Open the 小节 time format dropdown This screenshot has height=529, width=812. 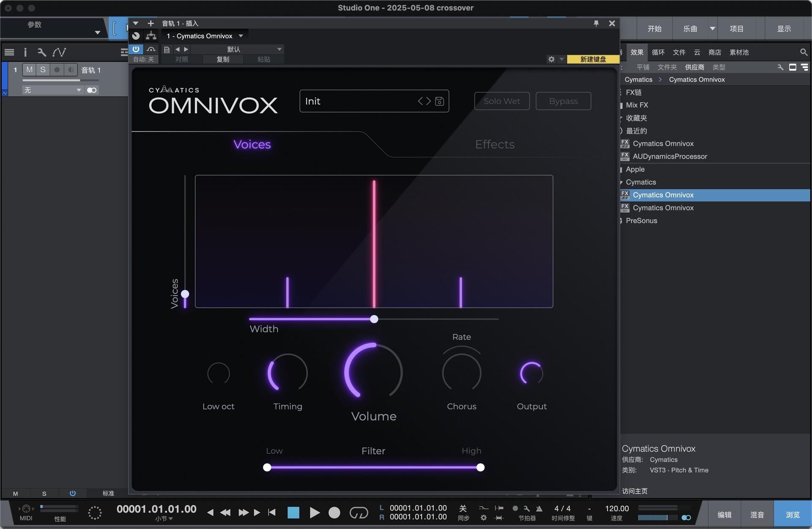(x=164, y=518)
